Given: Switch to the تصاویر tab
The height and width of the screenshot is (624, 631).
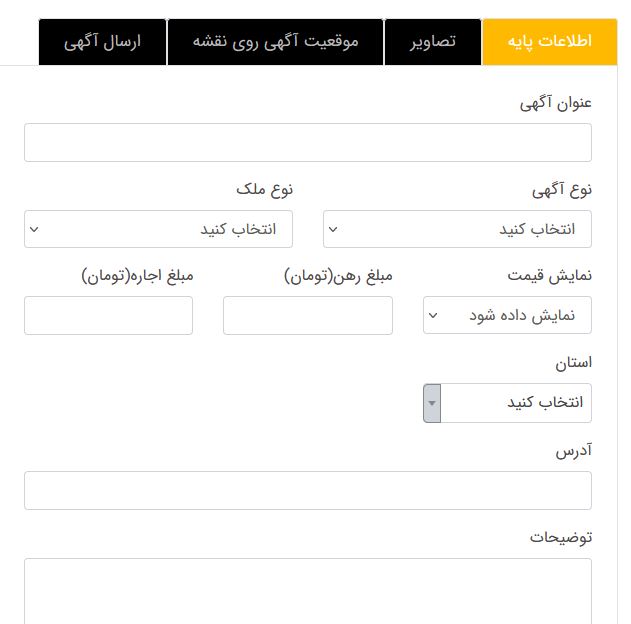Looking at the screenshot, I should tap(433, 41).
